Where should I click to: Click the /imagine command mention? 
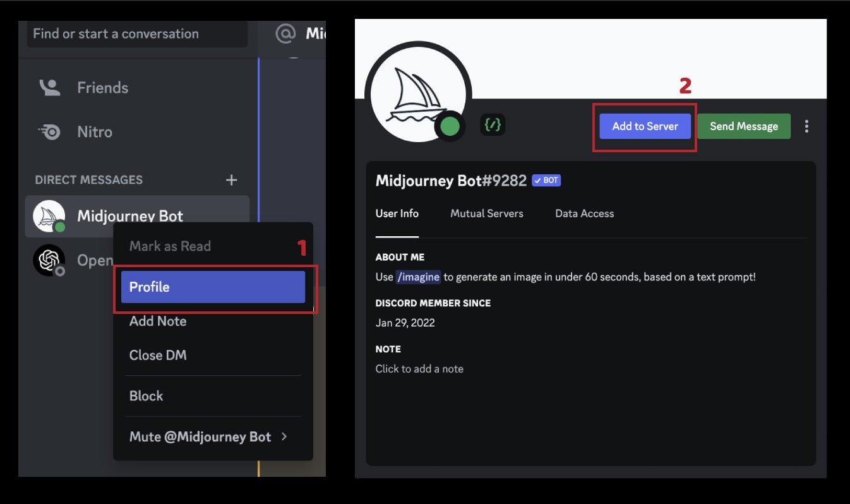click(418, 277)
